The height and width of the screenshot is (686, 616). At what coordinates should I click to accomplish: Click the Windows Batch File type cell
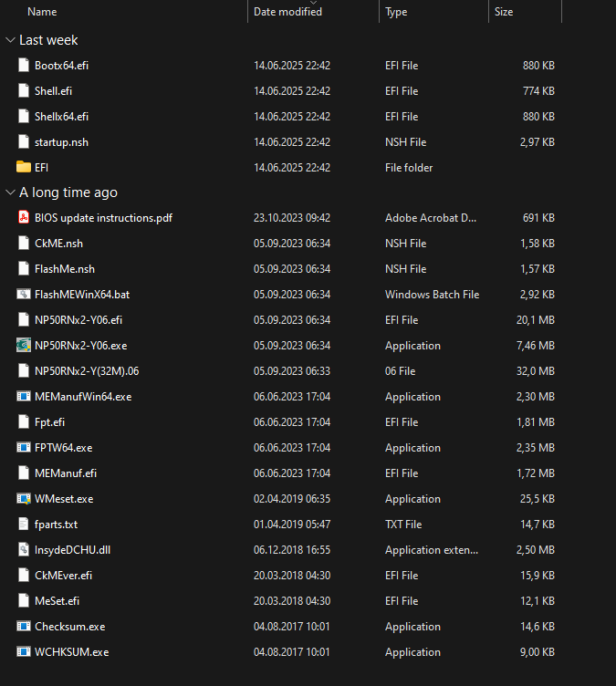(433, 294)
